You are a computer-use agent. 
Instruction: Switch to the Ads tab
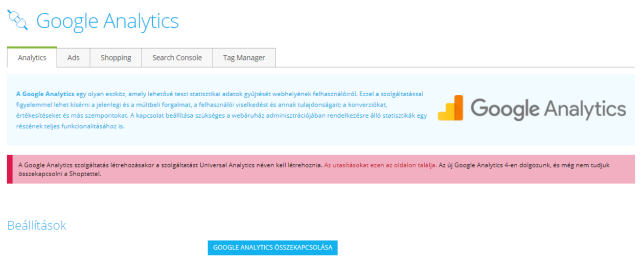coord(74,57)
